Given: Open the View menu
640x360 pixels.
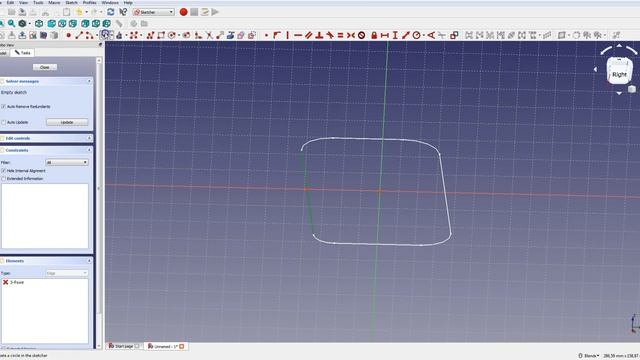Looking at the screenshot, I should 24,2.
